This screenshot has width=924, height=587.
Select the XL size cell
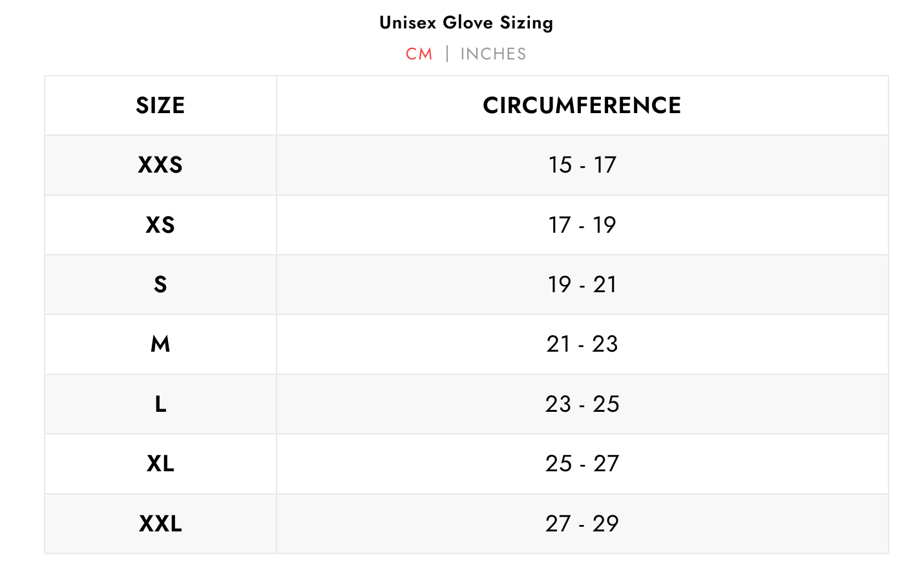(x=160, y=464)
